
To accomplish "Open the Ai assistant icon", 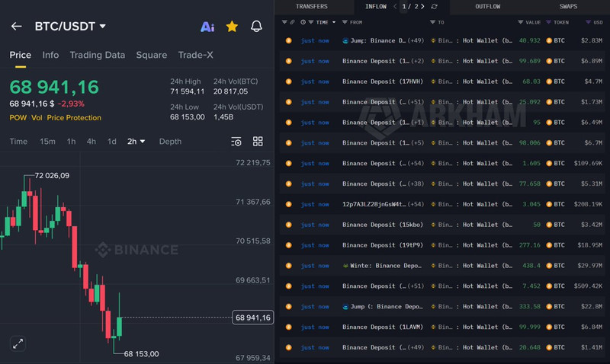I will pyautogui.click(x=207, y=27).
